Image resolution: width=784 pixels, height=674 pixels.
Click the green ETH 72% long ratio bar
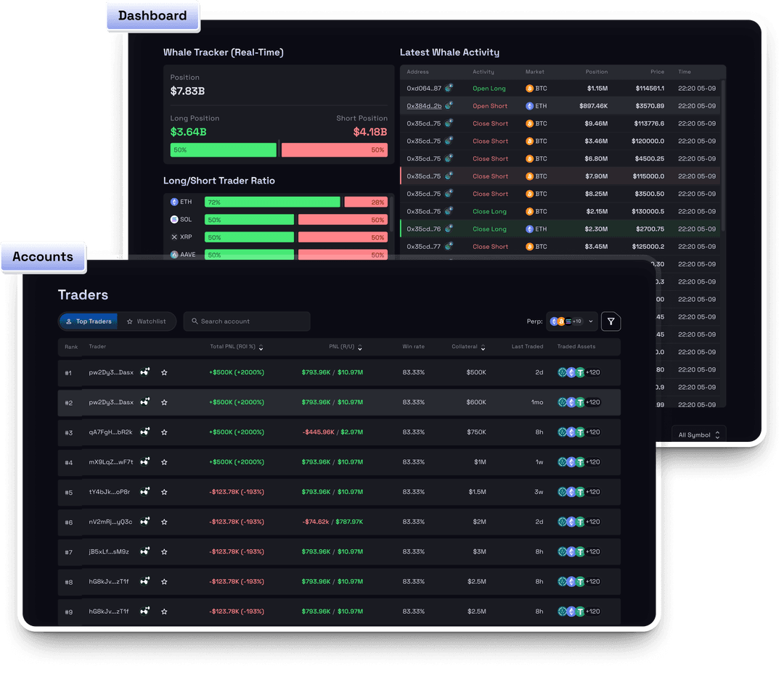[271, 202]
